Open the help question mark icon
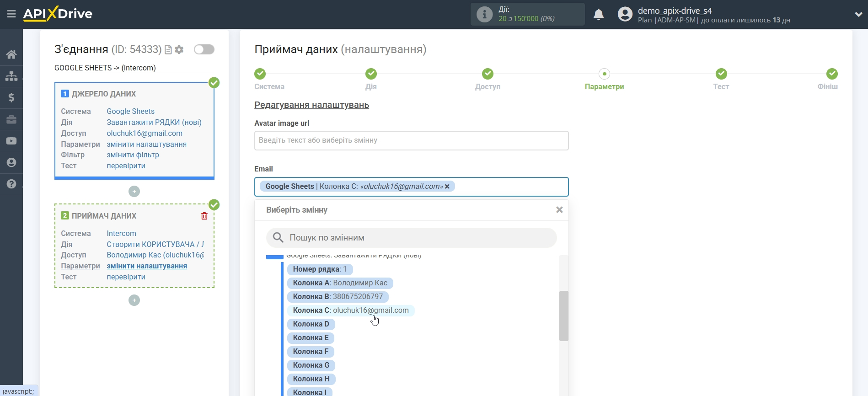Image resolution: width=868 pixels, height=396 pixels. pos(11,184)
